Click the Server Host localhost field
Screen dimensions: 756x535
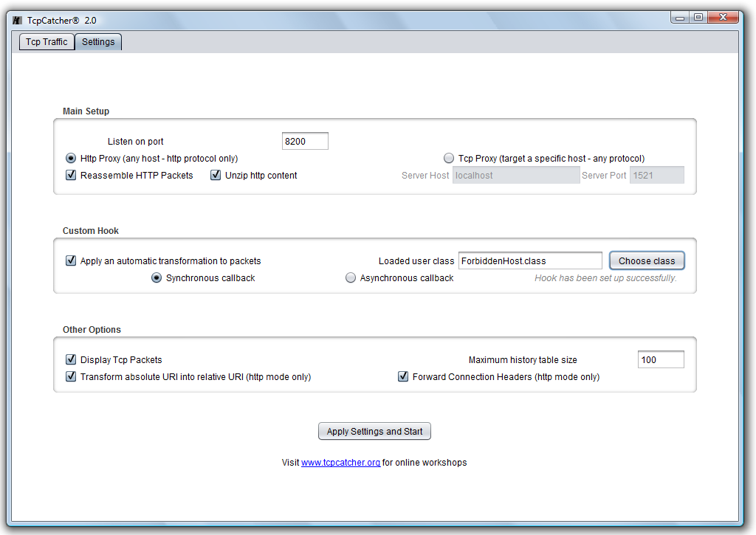[516, 175]
